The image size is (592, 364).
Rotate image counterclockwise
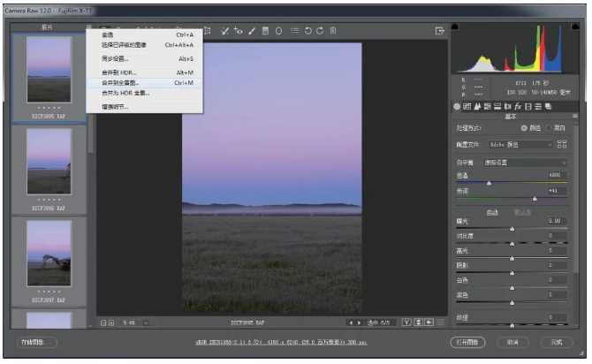click(x=308, y=31)
